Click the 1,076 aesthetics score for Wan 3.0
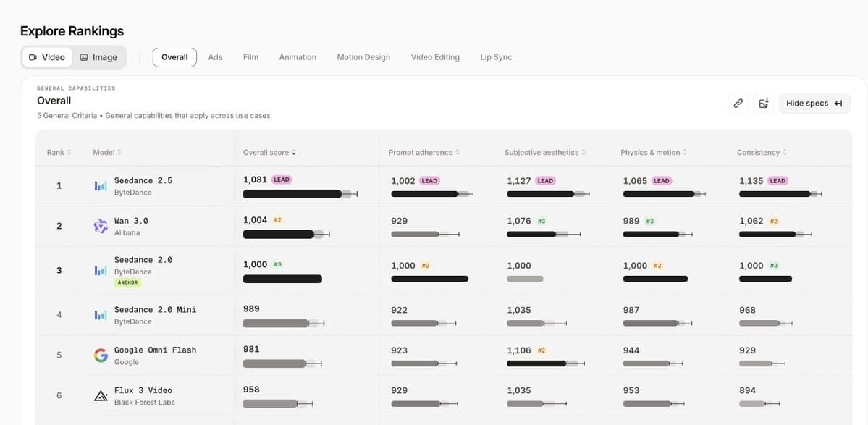This screenshot has height=425, width=868. coord(518,221)
